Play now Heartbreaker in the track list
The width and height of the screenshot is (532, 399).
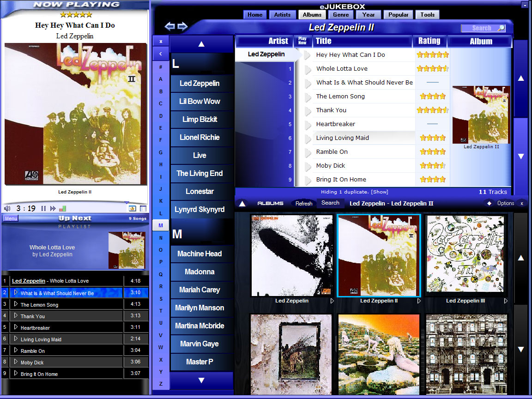point(308,125)
